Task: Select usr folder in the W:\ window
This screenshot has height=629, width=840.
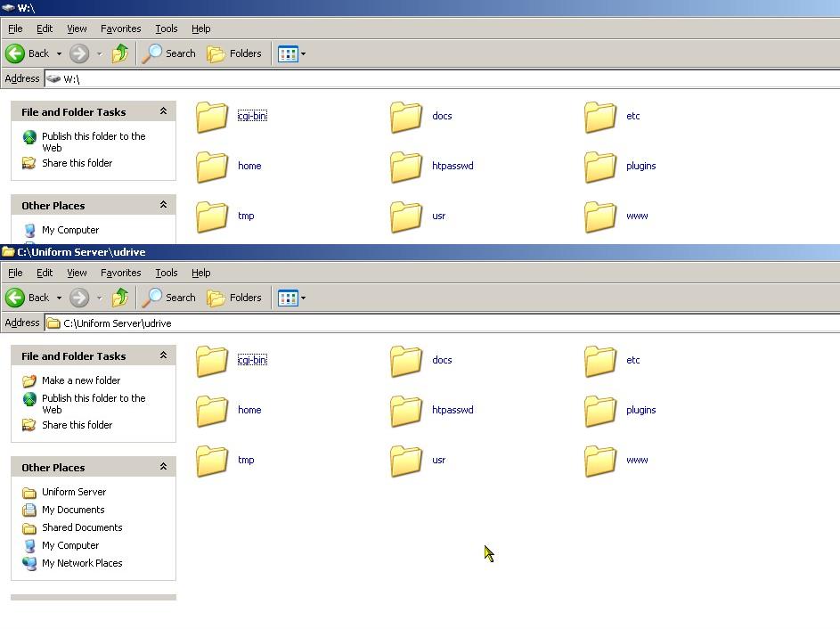Action: pyautogui.click(x=418, y=216)
